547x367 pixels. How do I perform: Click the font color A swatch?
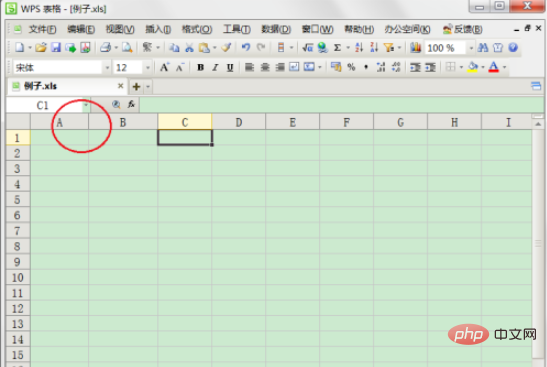click(x=493, y=67)
